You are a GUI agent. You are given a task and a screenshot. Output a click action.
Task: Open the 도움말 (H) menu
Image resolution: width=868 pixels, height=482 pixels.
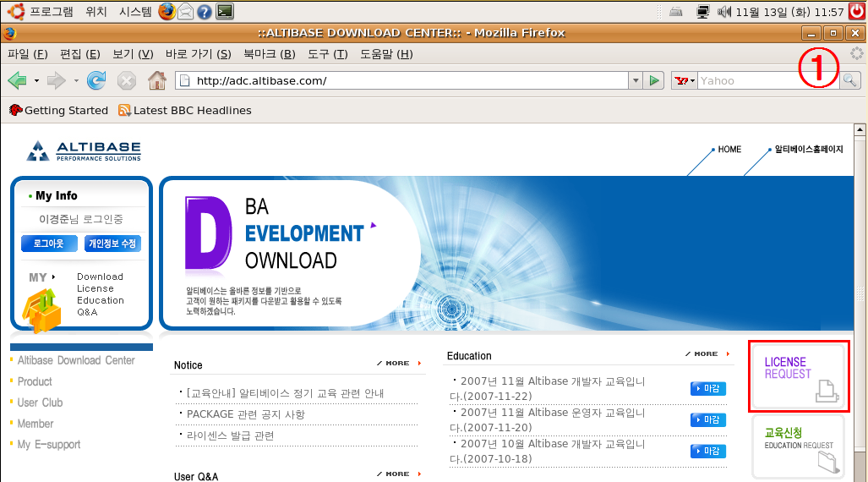click(x=386, y=54)
